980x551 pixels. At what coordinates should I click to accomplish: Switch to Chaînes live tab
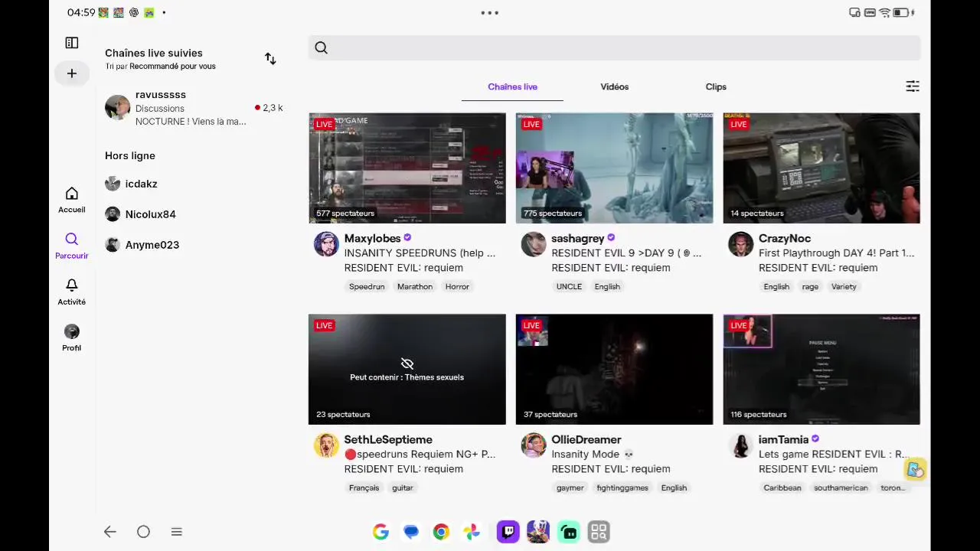[x=512, y=87]
